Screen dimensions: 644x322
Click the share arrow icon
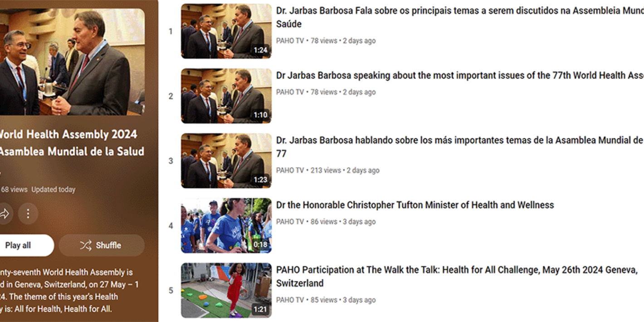coord(5,213)
